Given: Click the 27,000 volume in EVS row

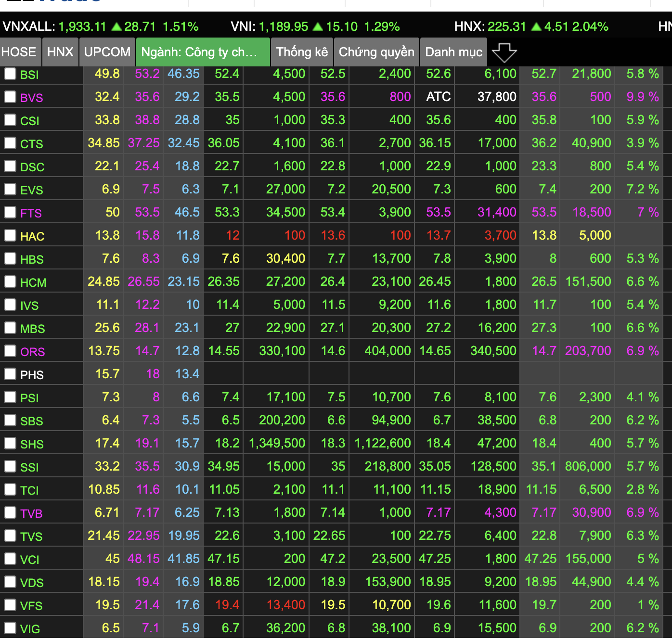Looking at the screenshot, I should click(x=286, y=189).
